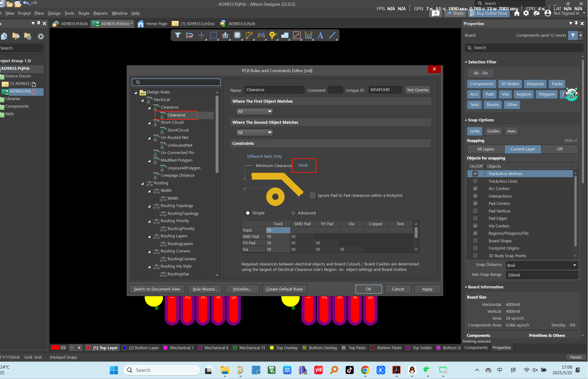Click the Rule Wizard button
The height and width of the screenshot is (379, 588).
tap(205, 289)
